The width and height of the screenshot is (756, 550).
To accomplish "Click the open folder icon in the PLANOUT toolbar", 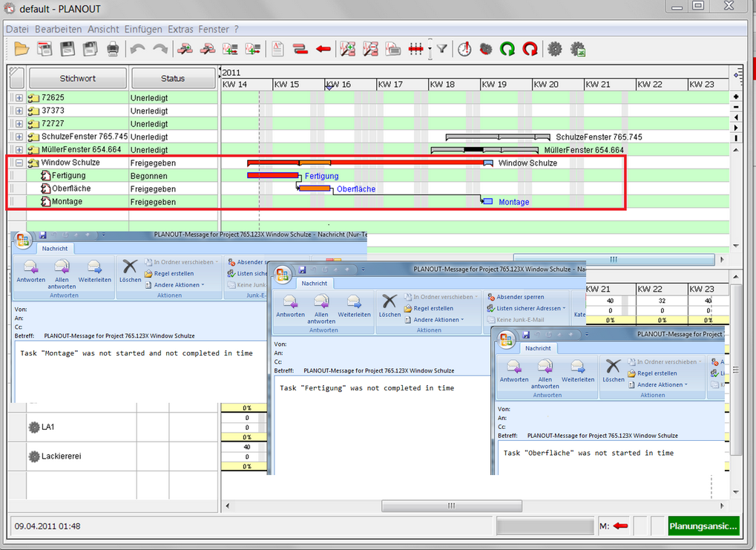I will click(x=22, y=49).
